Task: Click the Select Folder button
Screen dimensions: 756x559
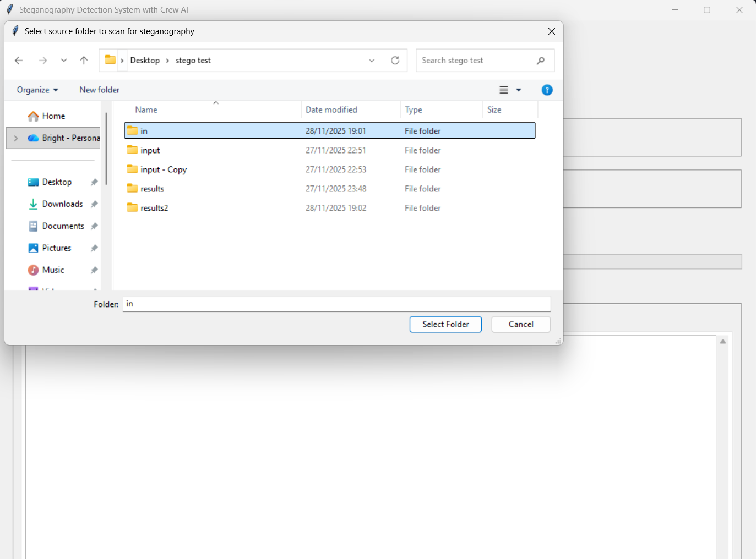Action: (445, 324)
